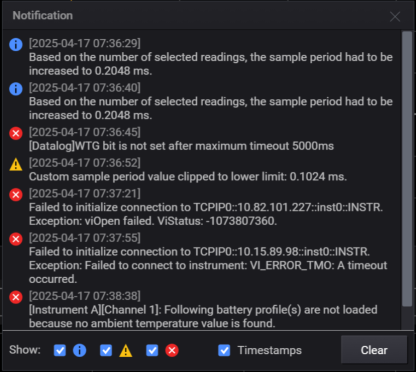Viewport: 416px width, 372px height.
Task: Click the warning triangle icon for the 07:36:52 message
Action: (x=16, y=164)
